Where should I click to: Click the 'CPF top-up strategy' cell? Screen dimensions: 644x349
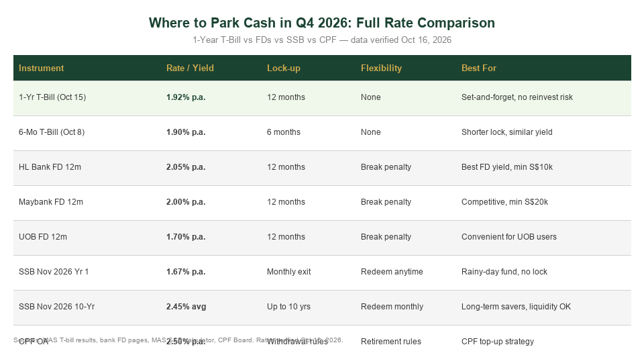497,342
